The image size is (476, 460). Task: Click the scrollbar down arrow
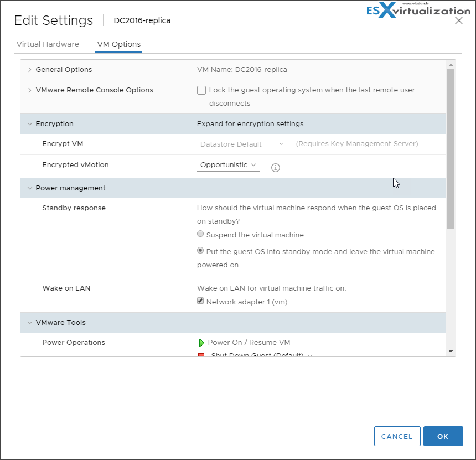click(x=450, y=351)
